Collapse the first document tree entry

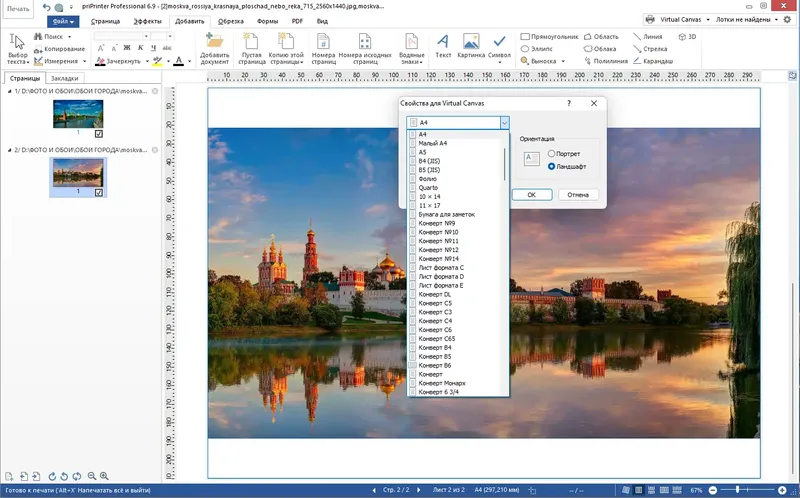pyautogui.click(x=9, y=91)
